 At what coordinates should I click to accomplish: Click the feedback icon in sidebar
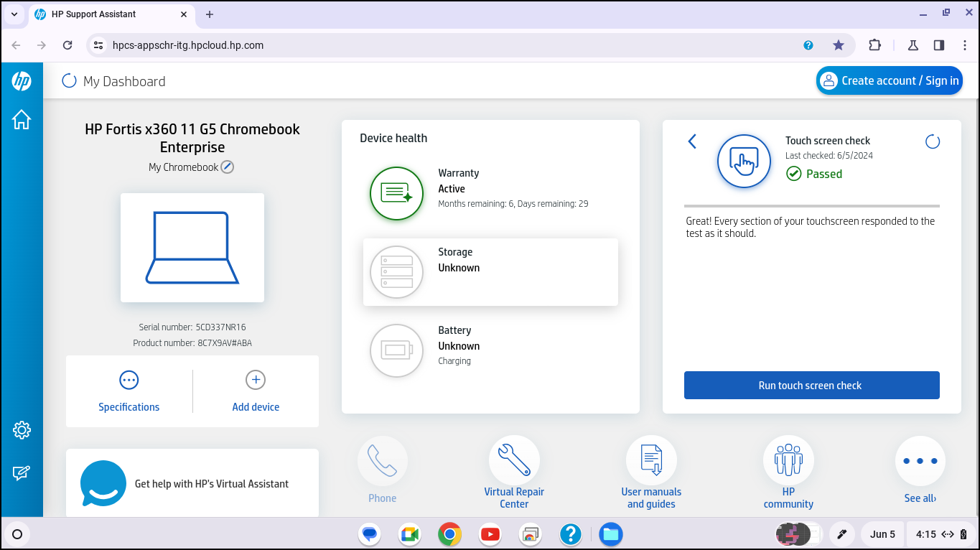coord(22,473)
